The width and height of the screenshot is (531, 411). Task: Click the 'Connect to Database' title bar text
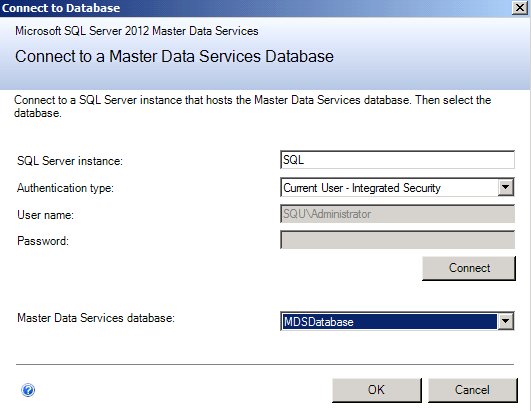(61, 8)
